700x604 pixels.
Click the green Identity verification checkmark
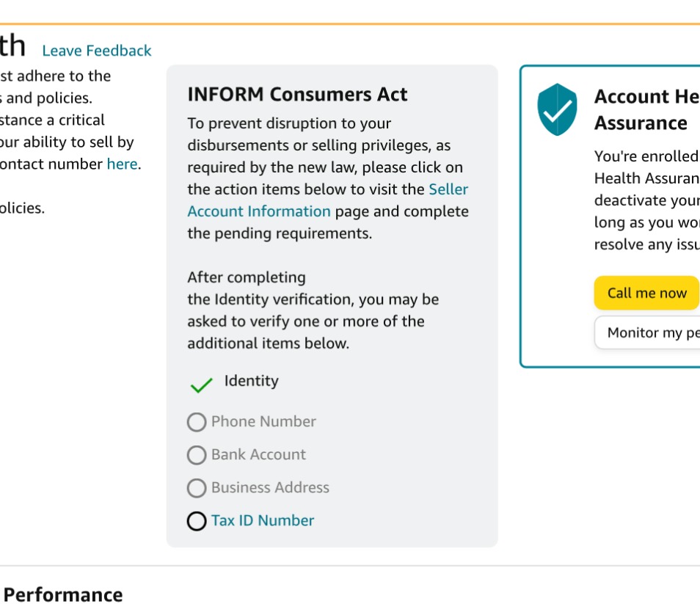tap(201, 383)
